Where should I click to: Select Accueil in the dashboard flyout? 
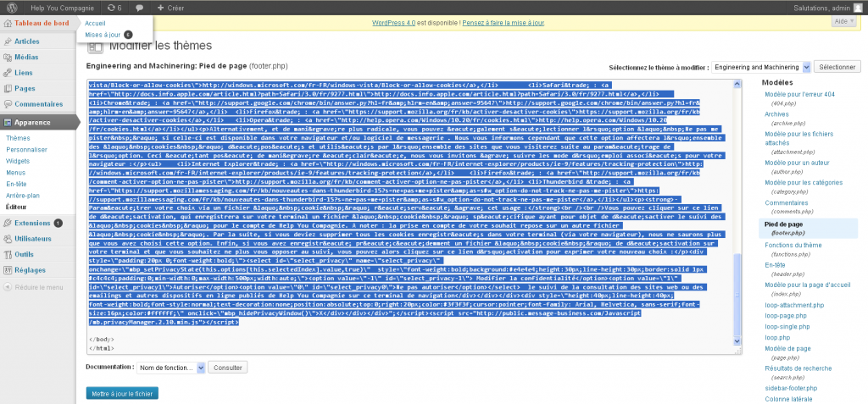95,23
